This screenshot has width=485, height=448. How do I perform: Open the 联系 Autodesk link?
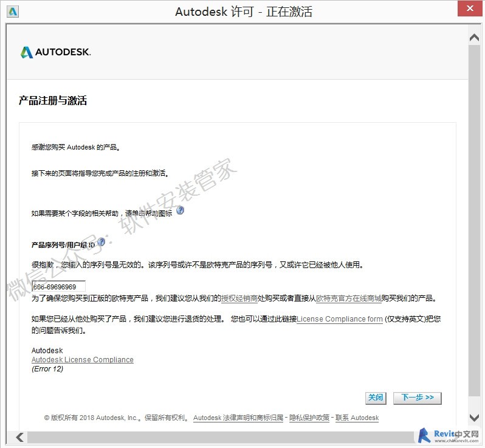357,418
